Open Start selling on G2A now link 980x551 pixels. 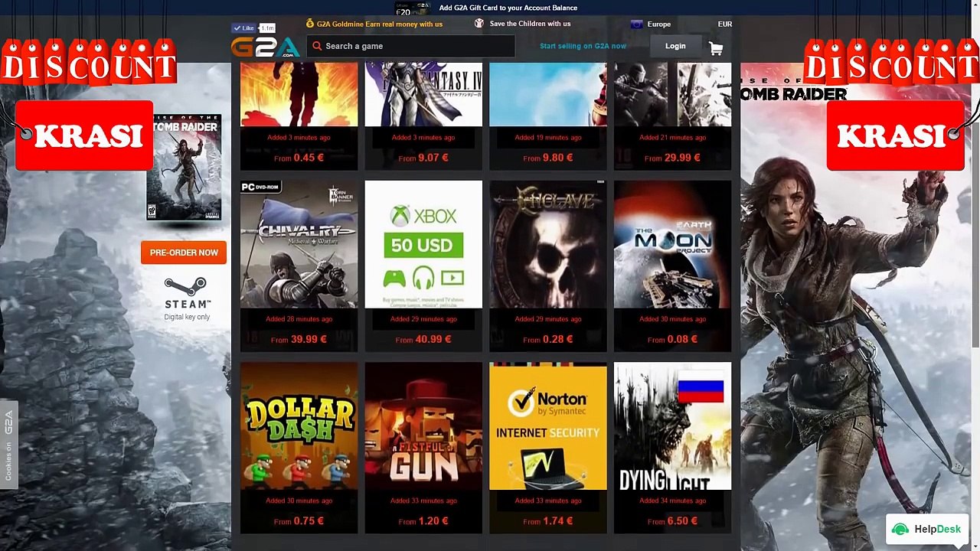(583, 46)
